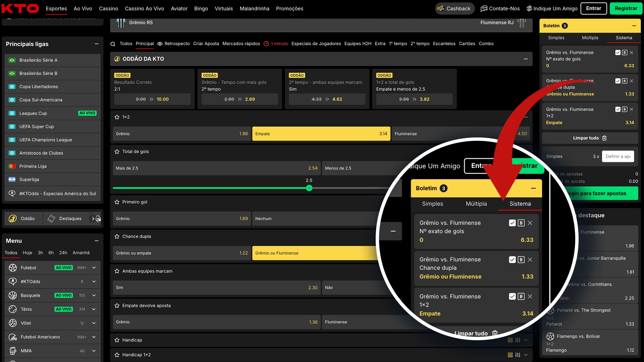Expand the Handicap 1×2 market chevron
Screen dimensions: 644x362
pyautogui.click(x=526, y=355)
